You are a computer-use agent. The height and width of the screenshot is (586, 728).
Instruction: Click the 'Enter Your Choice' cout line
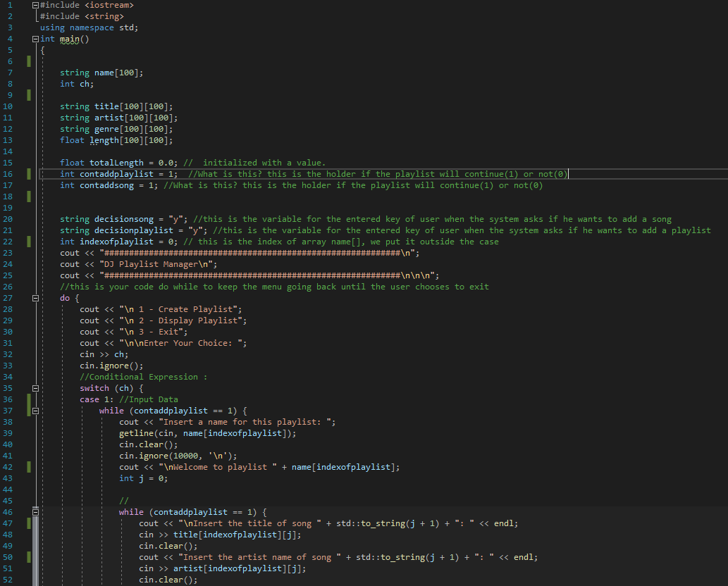163,343
